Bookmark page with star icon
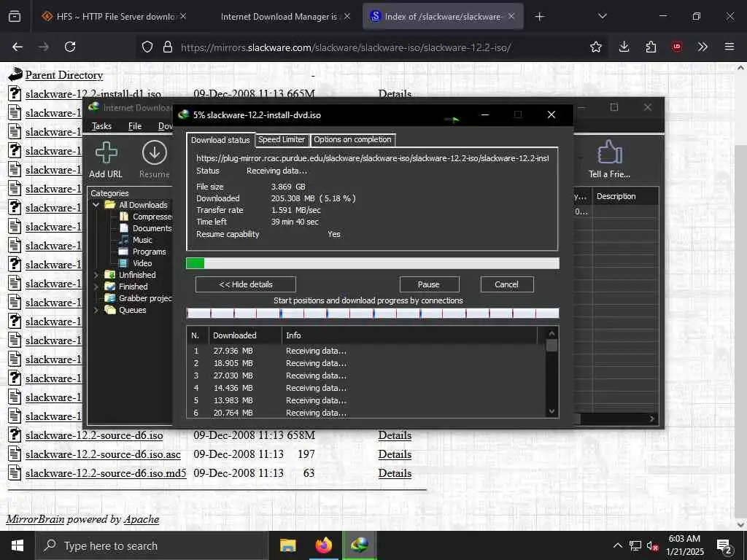 pyautogui.click(x=595, y=47)
